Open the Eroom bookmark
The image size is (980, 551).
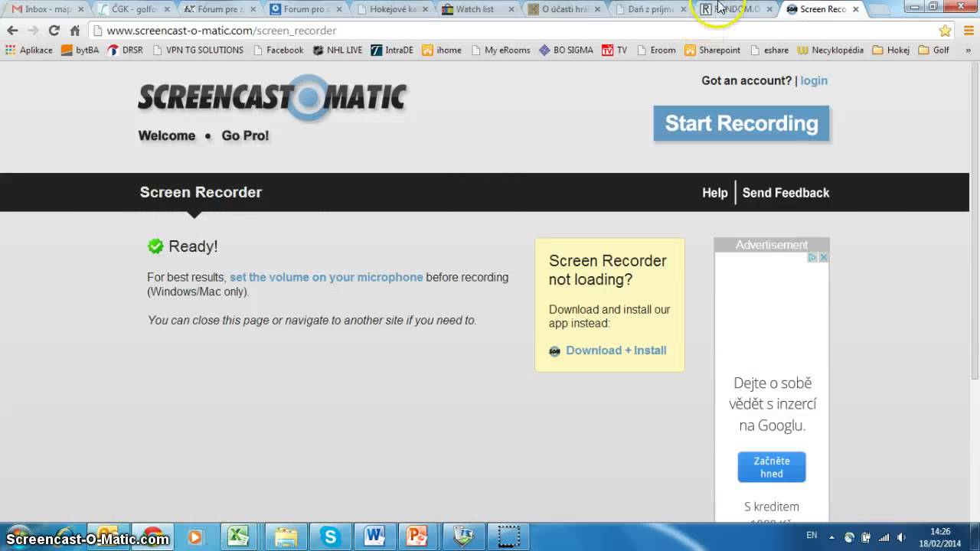tap(656, 51)
